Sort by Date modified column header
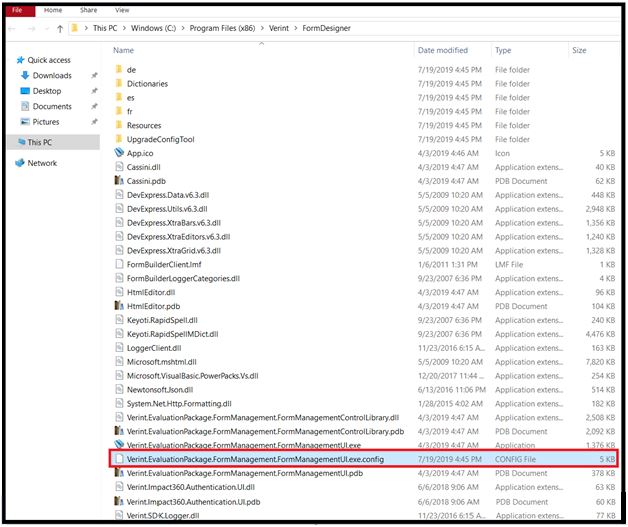The width and height of the screenshot is (628, 527). point(443,50)
